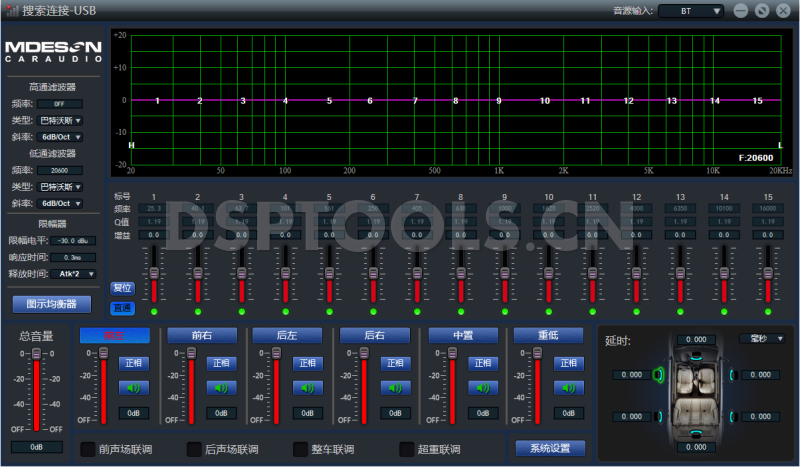Mute the 后左 channel speaker icon
This screenshot has width=800, height=467.
[308, 388]
